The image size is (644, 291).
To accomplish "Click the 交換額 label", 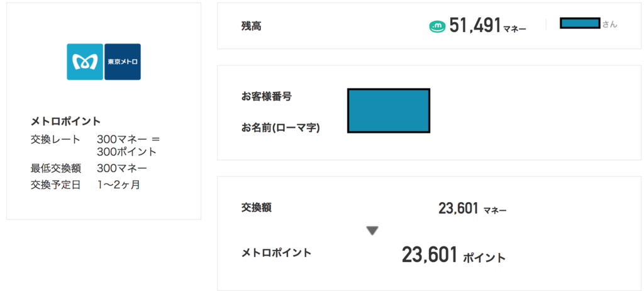I will click(x=257, y=207).
